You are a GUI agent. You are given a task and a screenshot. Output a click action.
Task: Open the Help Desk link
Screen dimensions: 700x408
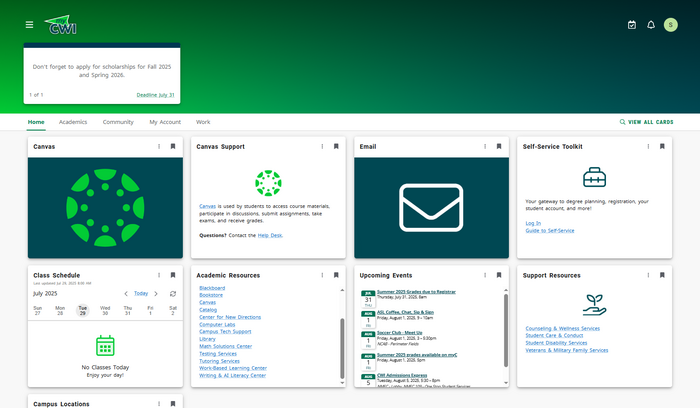[x=270, y=235]
